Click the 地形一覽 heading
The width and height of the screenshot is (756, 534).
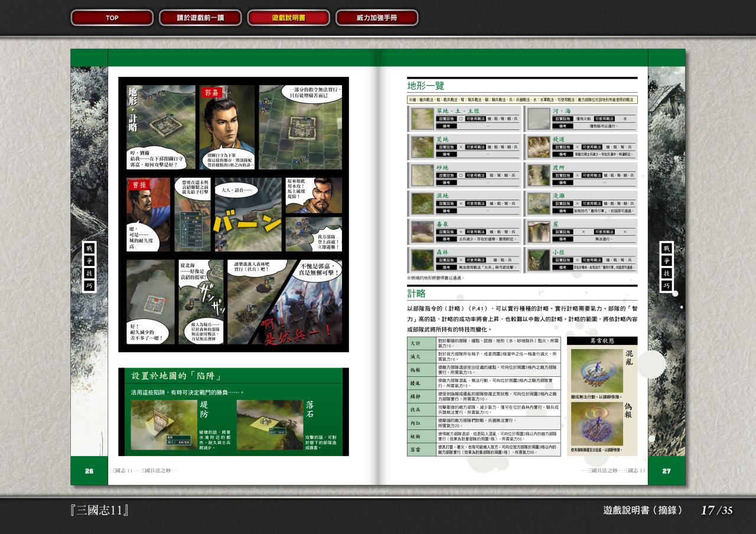(x=425, y=86)
